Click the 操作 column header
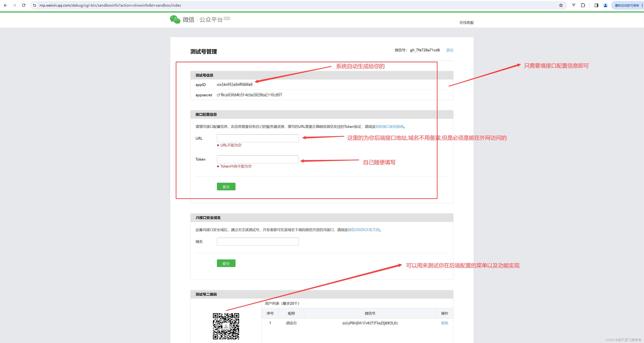The width and height of the screenshot is (644, 343). click(444, 313)
